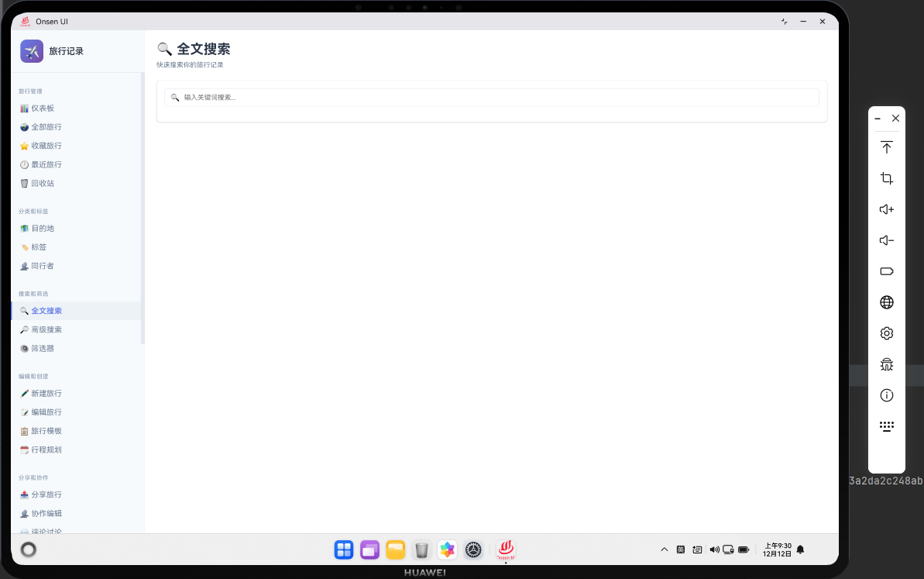Switch to 最近旅行 recent trips
The height and width of the screenshot is (579, 924).
[47, 164]
